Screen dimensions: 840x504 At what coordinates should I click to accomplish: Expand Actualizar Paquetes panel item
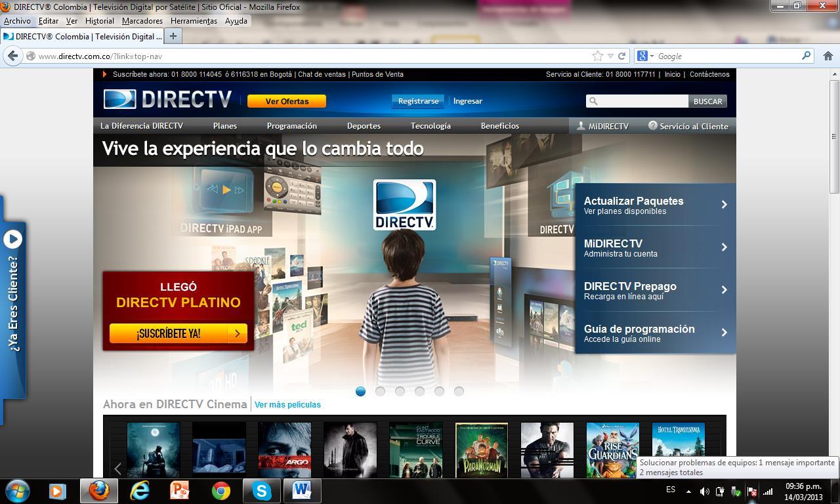pyautogui.click(x=656, y=205)
